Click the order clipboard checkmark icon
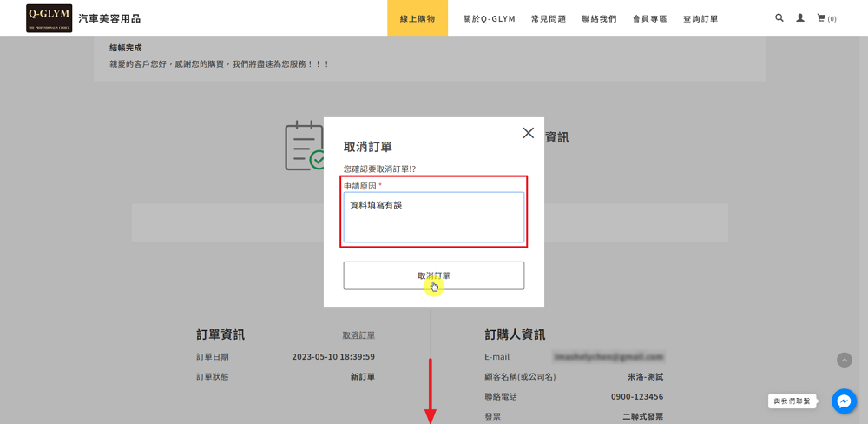Viewport: 868px width, 424px height. pos(305,146)
